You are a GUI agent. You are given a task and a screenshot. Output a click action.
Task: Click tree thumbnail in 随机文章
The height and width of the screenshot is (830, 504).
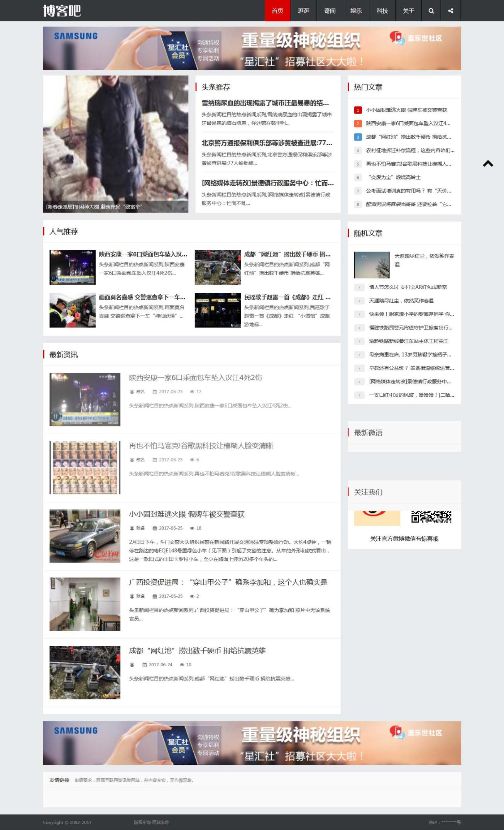click(372, 265)
